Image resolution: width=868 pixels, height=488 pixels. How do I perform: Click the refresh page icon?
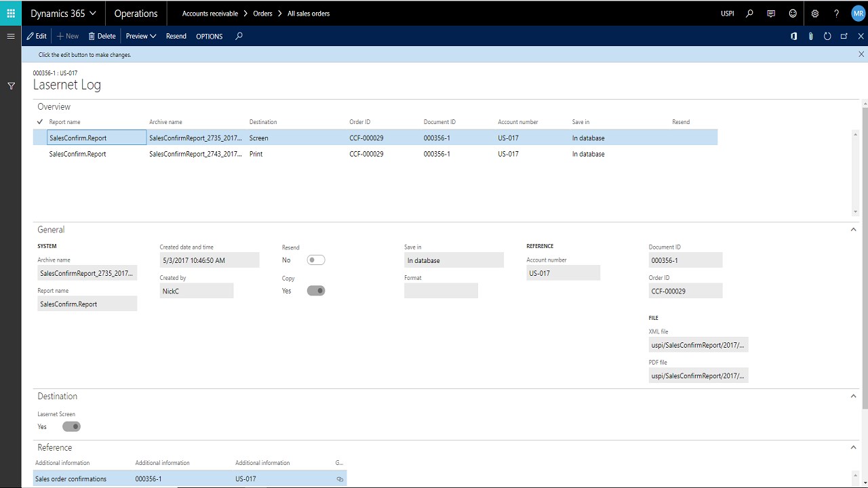pyautogui.click(x=827, y=36)
